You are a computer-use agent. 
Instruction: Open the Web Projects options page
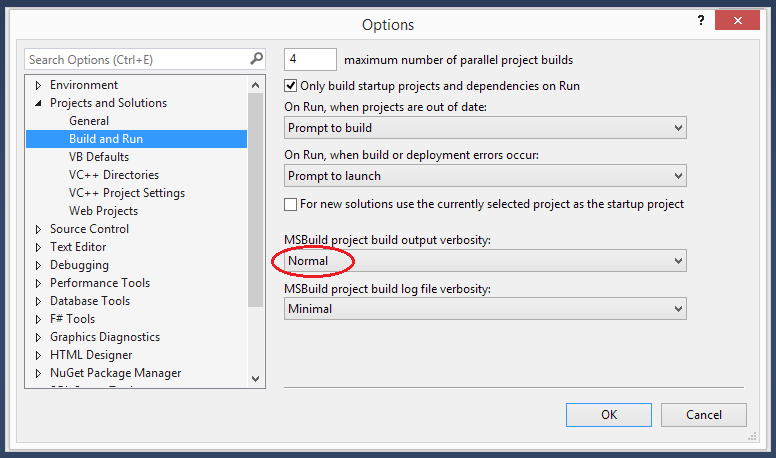coord(103,211)
